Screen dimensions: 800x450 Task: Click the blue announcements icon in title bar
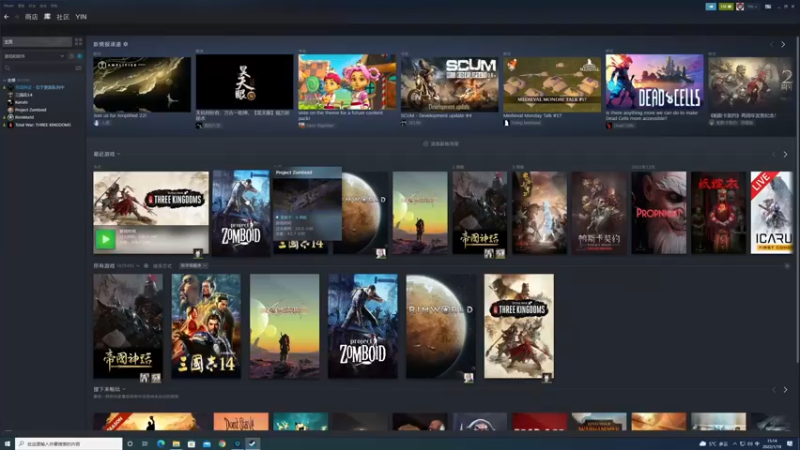click(x=711, y=7)
